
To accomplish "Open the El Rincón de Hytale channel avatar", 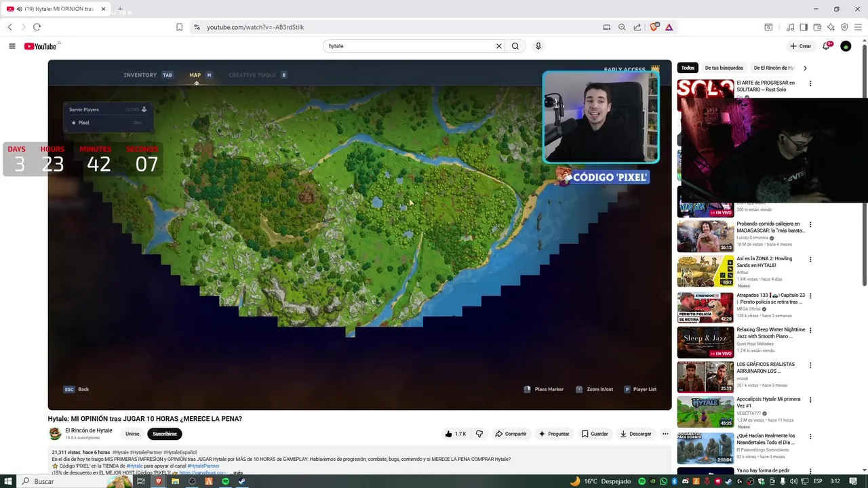I will (55, 434).
